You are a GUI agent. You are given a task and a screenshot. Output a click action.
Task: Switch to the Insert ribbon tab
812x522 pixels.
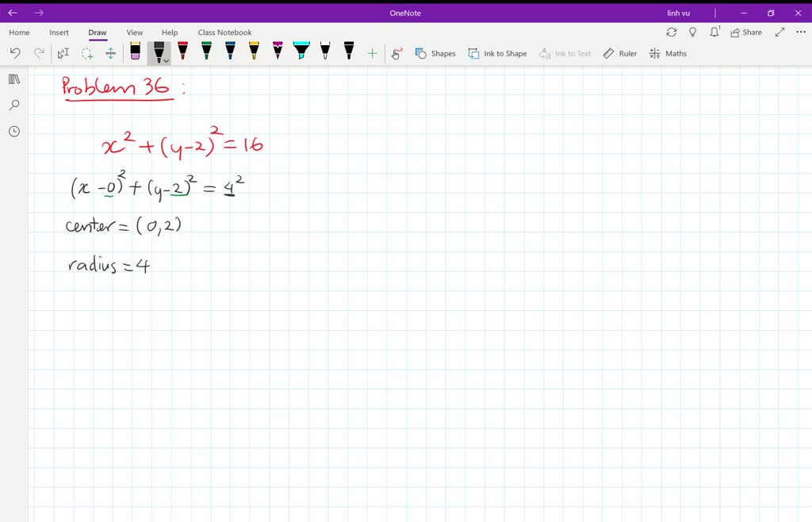pyautogui.click(x=59, y=32)
